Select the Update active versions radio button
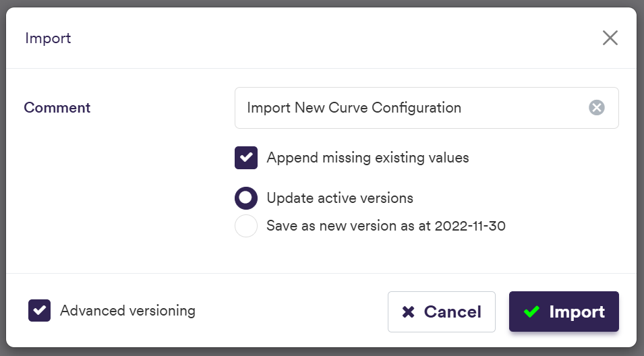 (246, 198)
